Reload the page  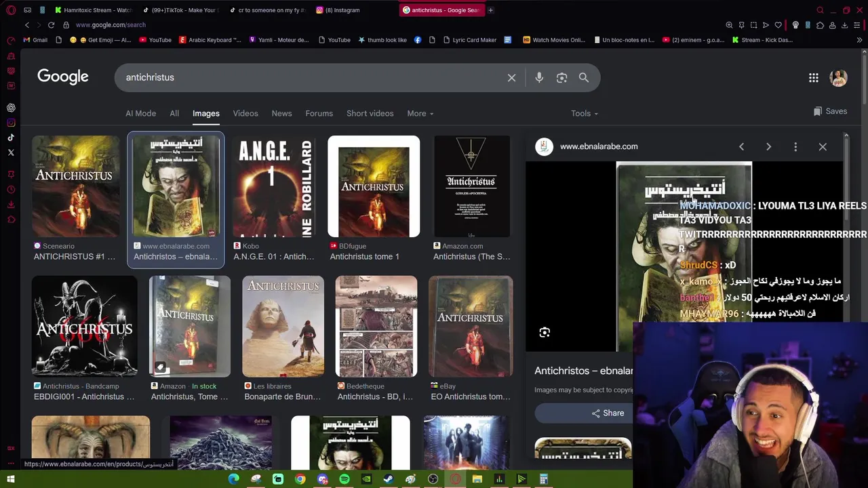[52, 25]
